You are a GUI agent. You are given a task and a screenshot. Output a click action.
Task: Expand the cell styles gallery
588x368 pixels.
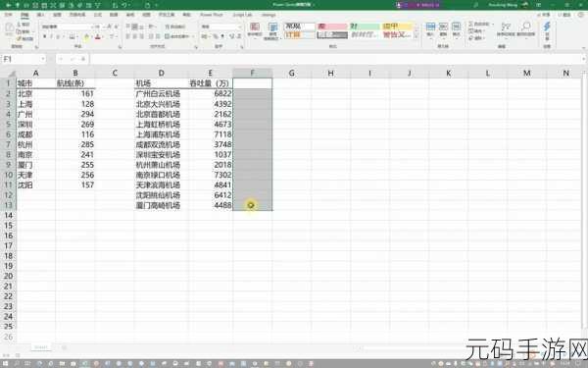pos(416,37)
